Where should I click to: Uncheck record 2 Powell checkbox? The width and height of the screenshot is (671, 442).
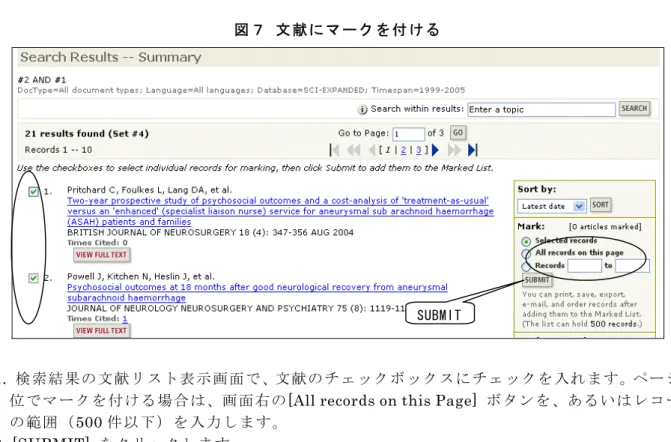tap(33, 278)
